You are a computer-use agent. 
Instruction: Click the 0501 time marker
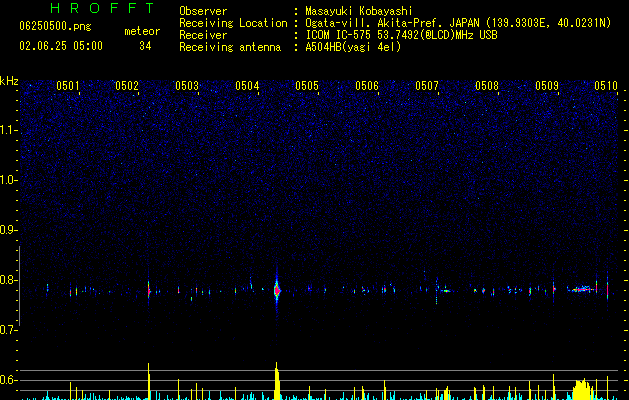[x=67, y=85]
